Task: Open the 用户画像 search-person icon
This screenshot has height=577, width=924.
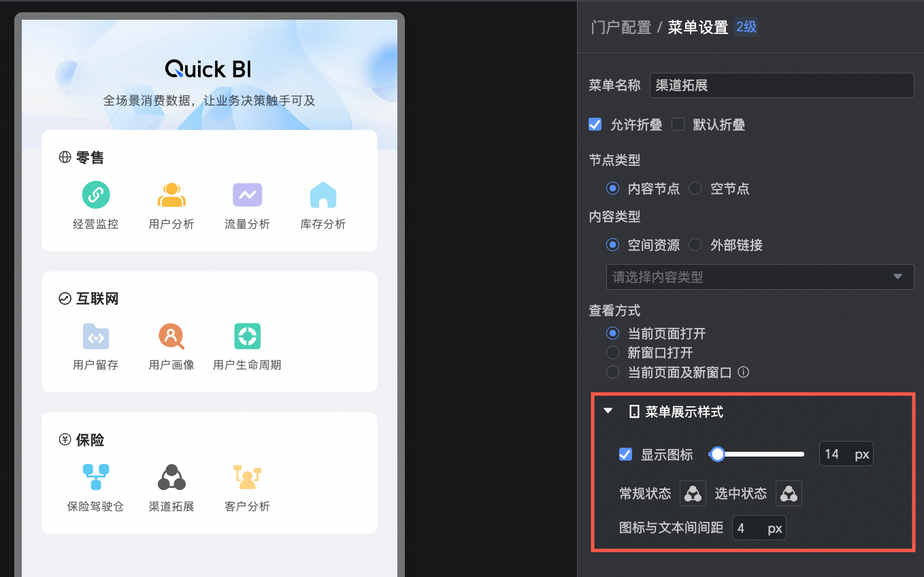Action: [171, 336]
